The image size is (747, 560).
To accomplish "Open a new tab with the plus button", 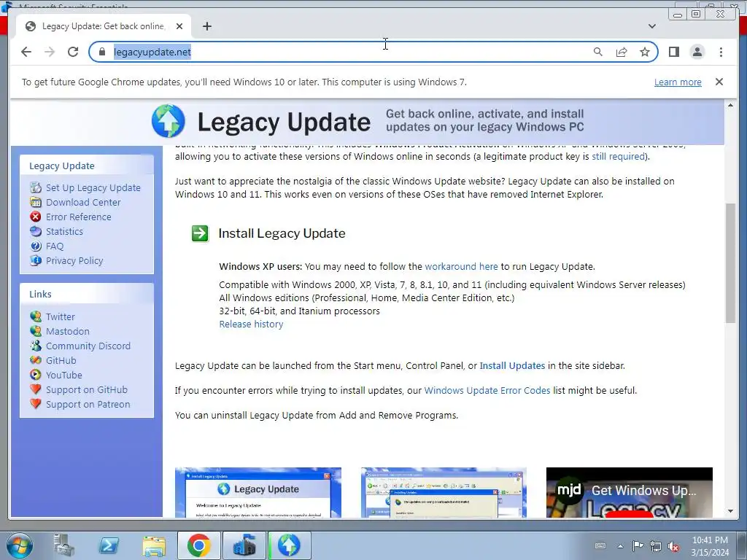I will pyautogui.click(x=206, y=26).
